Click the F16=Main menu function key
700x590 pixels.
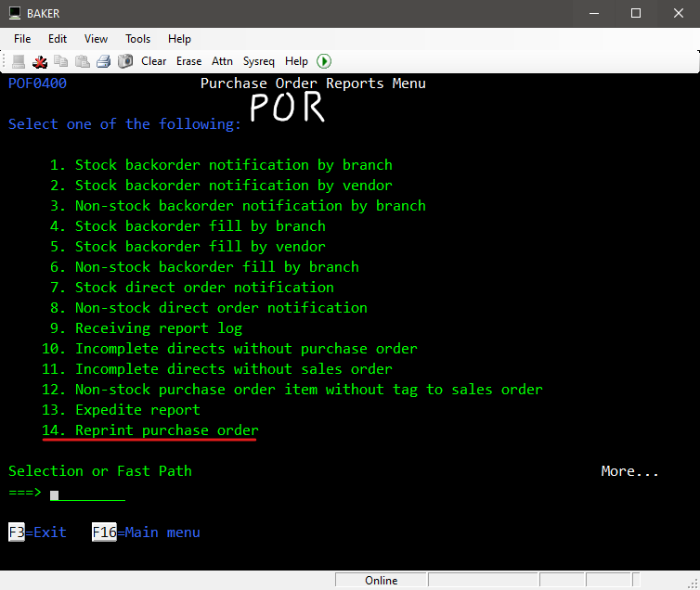coord(146,532)
